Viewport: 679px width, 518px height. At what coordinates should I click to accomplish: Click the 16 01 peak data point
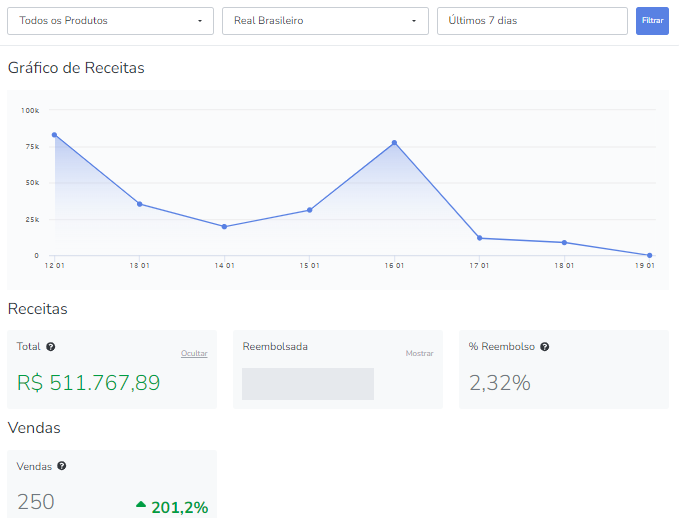[394, 142]
